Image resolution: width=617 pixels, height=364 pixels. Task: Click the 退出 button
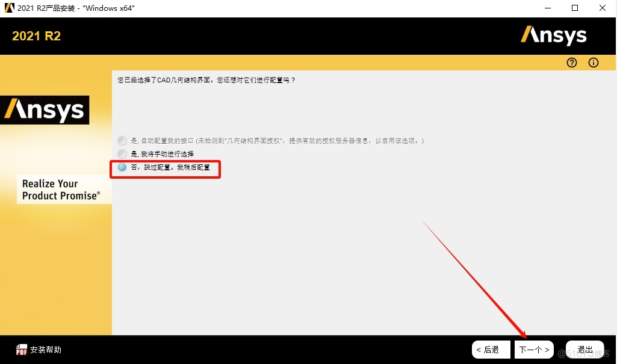pos(584,350)
